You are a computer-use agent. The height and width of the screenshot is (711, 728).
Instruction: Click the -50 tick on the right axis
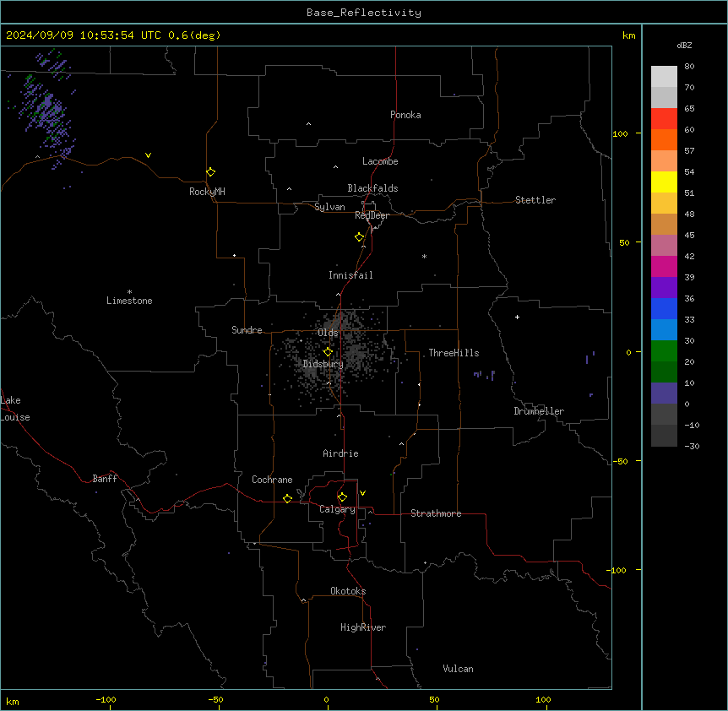tap(620, 461)
